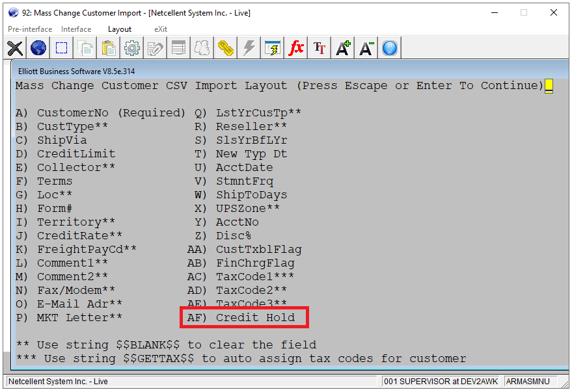Click the Territory** layout entry
The width and height of the screenshot is (572, 392).
point(65,222)
